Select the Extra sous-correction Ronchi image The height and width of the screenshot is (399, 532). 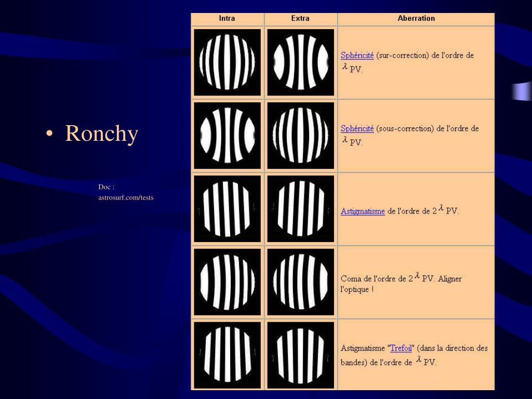(301, 136)
